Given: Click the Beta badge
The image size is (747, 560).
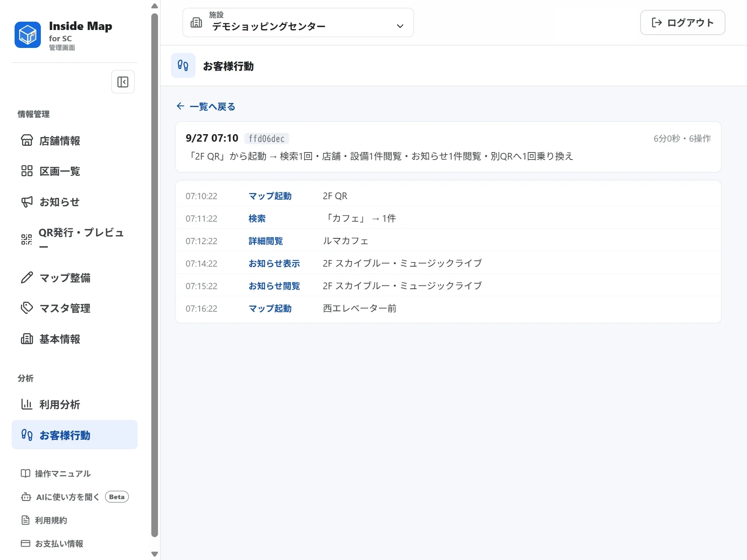Looking at the screenshot, I should [117, 497].
